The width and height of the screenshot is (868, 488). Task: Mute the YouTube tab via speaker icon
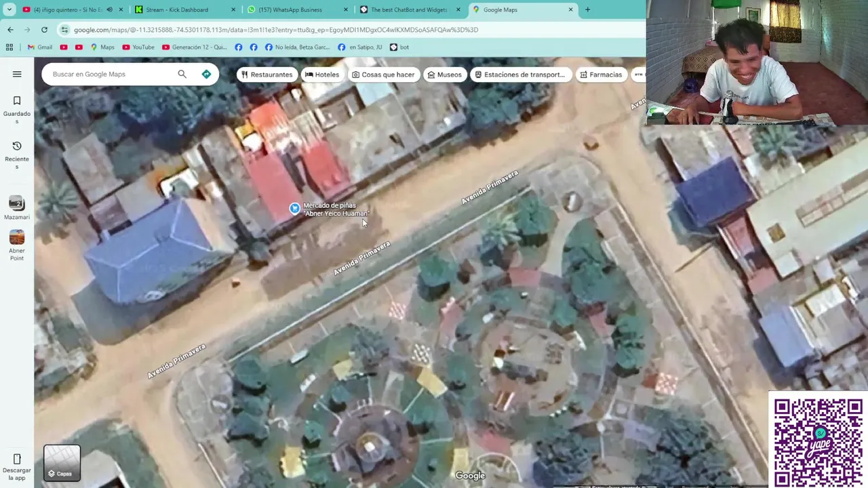click(x=109, y=9)
